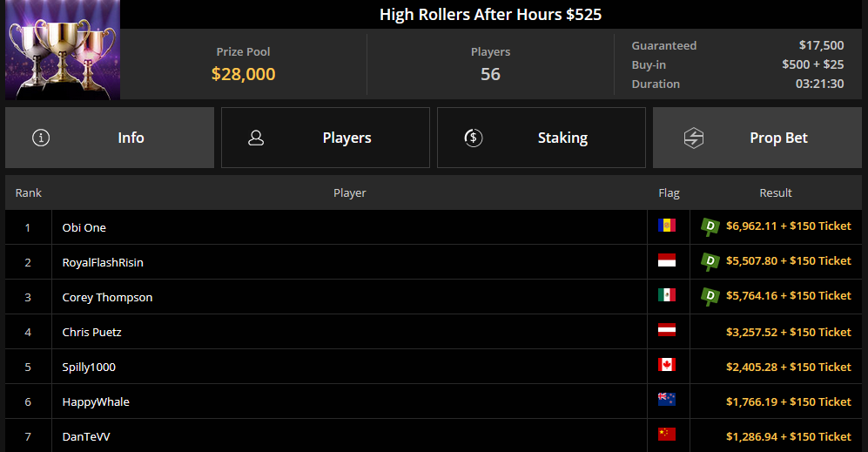Click the person silhouette icon
868x452 pixels.
pos(256,138)
